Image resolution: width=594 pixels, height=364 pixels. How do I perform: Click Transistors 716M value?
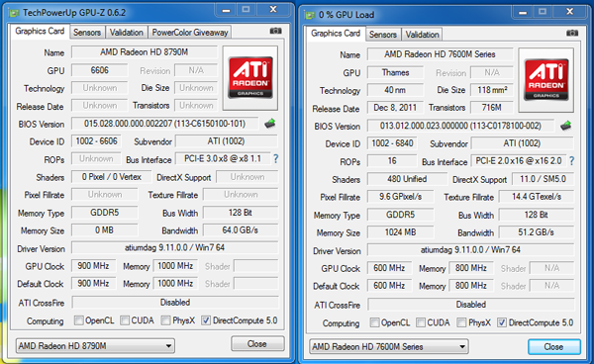(x=492, y=108)
